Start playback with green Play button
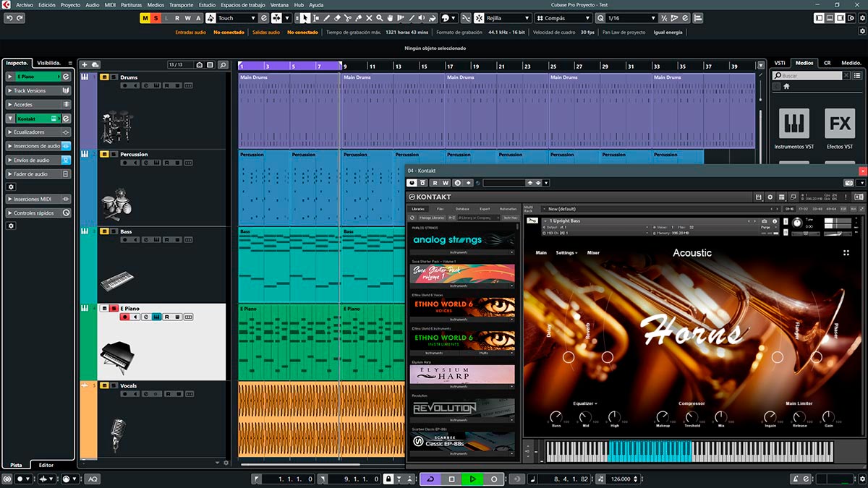 [473, 479]
